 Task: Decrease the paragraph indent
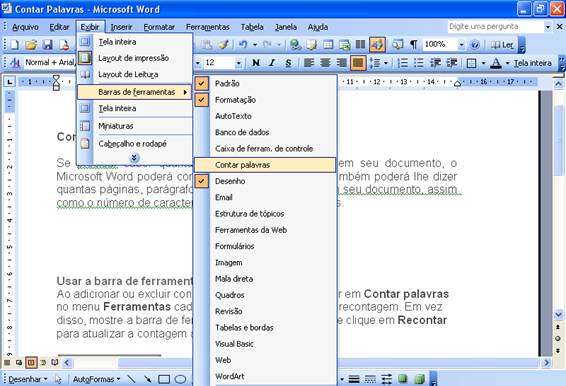click(x=435, y=63)
